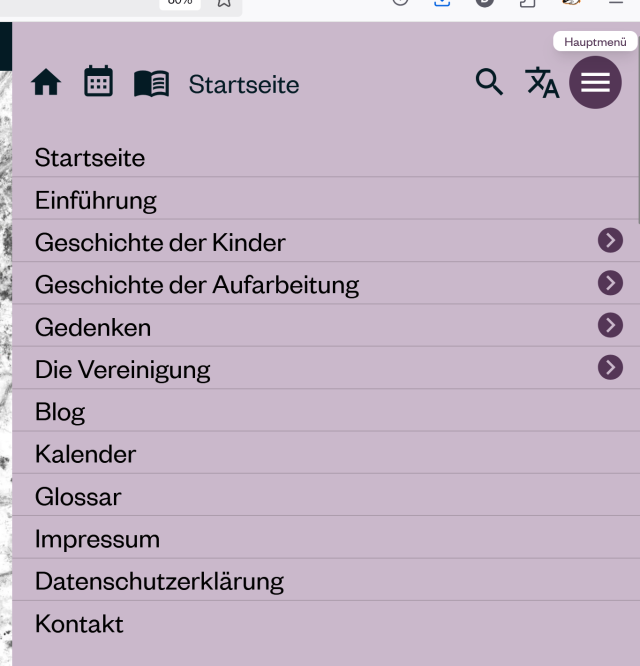Open the Datenschutzerklärung link
The width and height of the screenshot is (640, 666).
[159, 582]
